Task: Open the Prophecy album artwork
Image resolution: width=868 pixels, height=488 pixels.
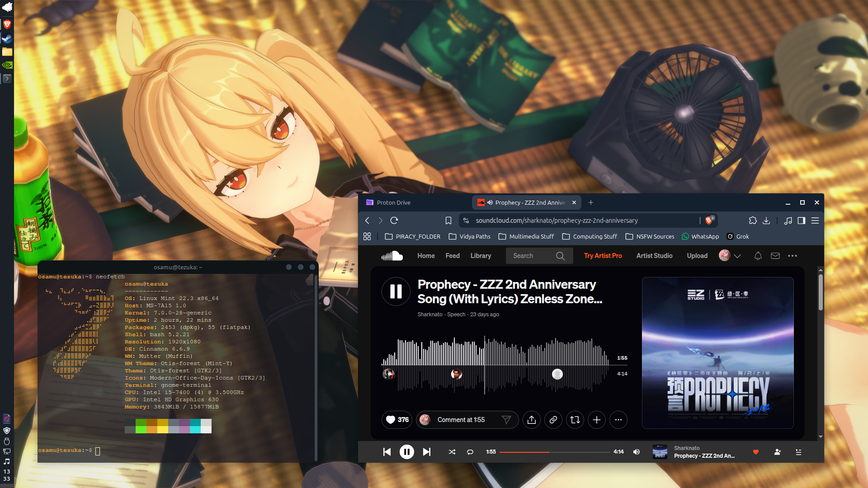Action: click(718, 353)
